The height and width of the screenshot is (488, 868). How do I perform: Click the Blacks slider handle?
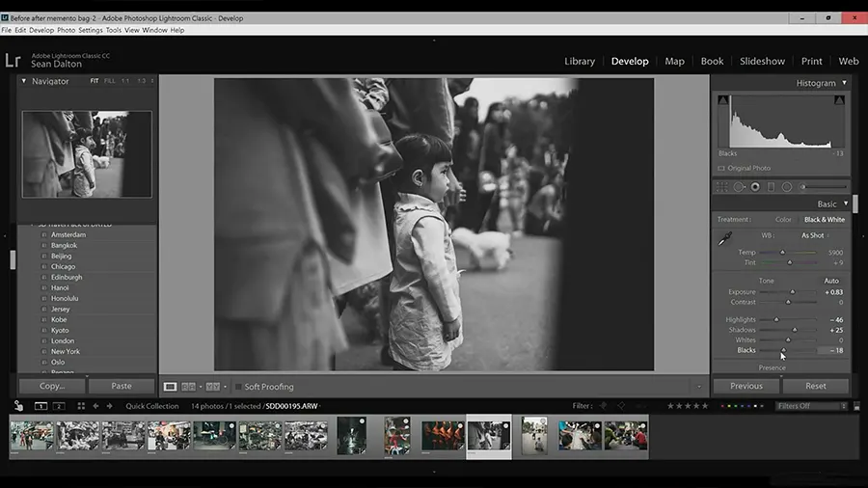782,350
